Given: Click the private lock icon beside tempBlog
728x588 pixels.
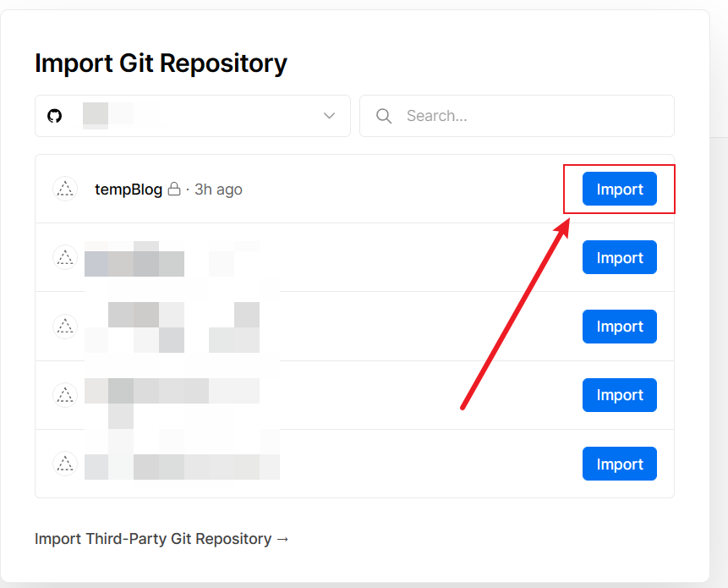Looking at the screenshot, I should (x=174, y=190).
